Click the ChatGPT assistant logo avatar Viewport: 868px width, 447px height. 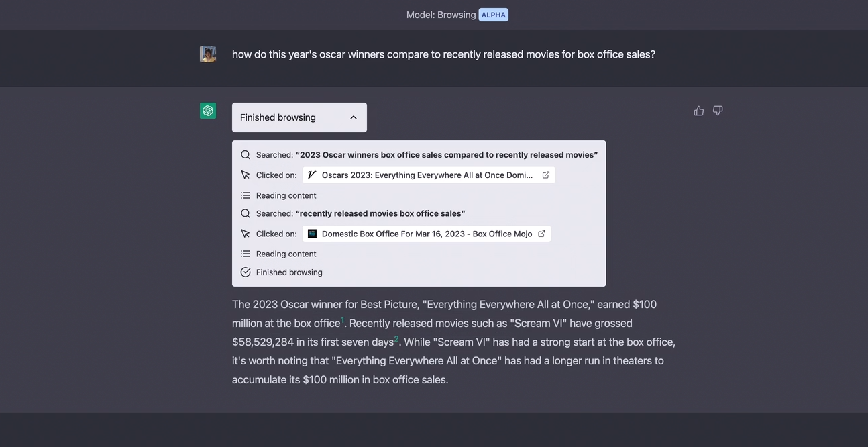[208, 111]
